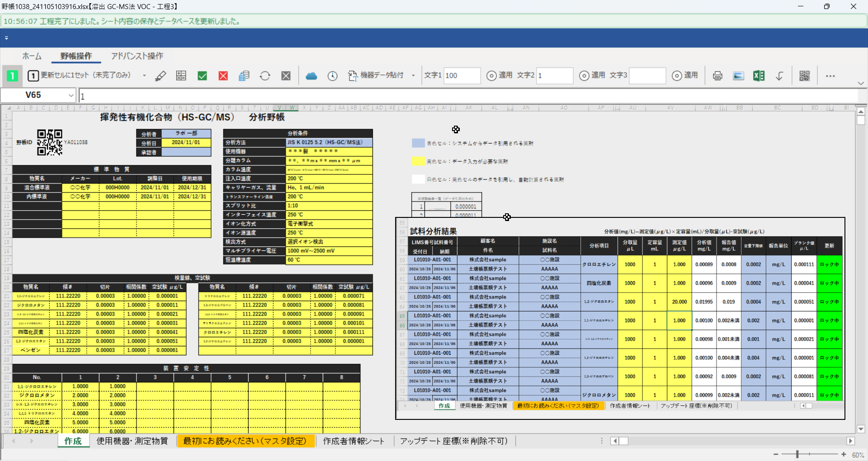Click the empty 文字3 input field

[647, 75]
